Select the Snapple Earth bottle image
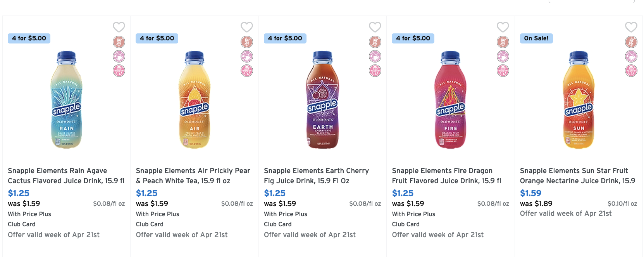 click(323, 99)
